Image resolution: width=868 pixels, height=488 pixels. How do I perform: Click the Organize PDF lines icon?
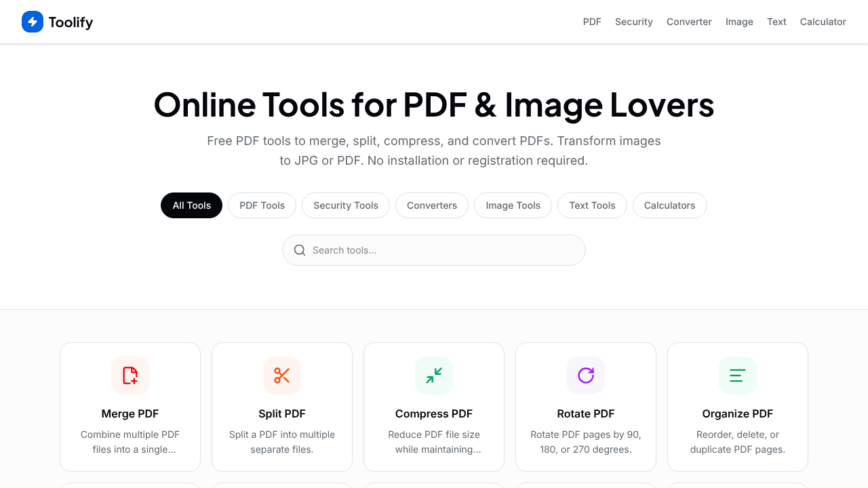(738, 375)
